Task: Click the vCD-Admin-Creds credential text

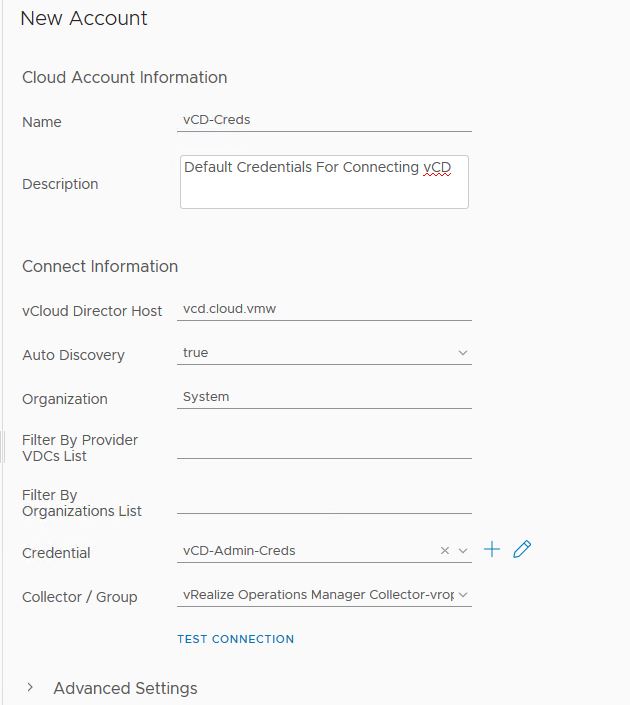Action: point(239,550)
